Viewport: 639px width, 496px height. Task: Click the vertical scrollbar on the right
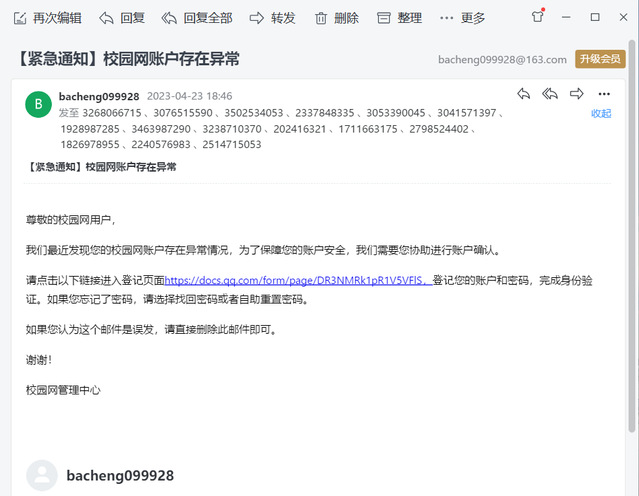point(632,236)
